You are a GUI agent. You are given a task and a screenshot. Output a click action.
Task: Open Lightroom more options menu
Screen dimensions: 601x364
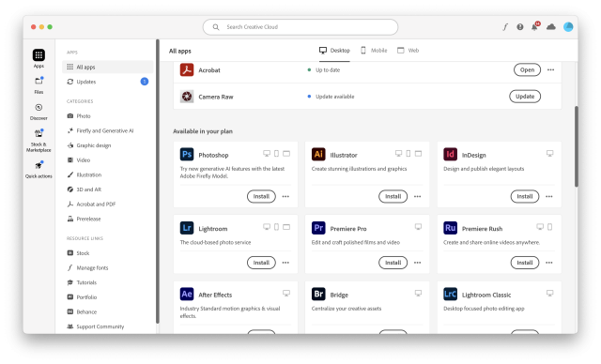click(x=285, y=263)
